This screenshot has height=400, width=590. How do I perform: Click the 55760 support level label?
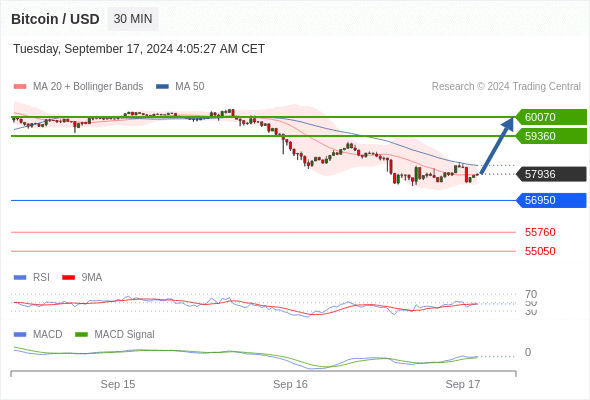click(540, 232)
